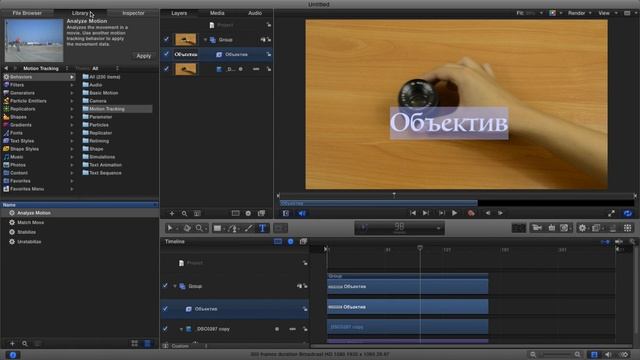
Task: Open the color channels dropdown
Action: (555, 13)
